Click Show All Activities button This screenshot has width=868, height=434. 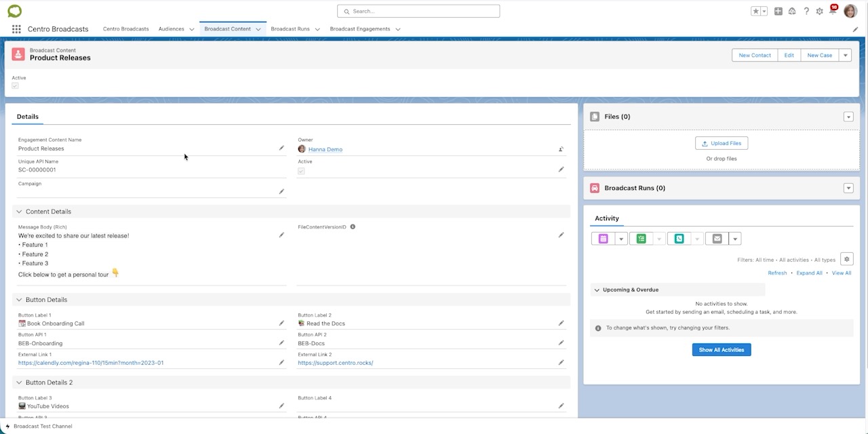coord(722,350)
